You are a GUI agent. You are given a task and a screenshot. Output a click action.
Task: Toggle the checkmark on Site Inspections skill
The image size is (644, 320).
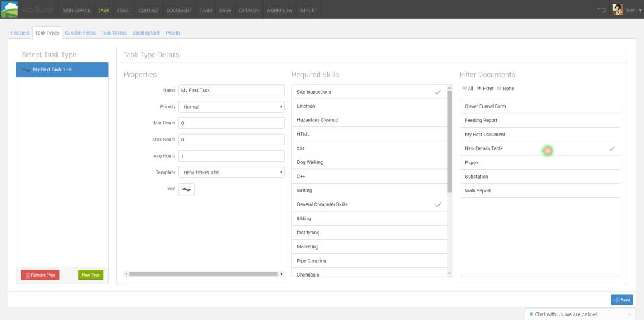pyautogui.click(x=438, y=92)
